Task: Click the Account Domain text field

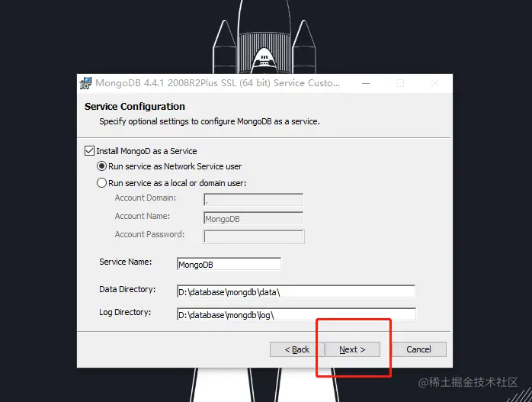Action: coord(254,200)
